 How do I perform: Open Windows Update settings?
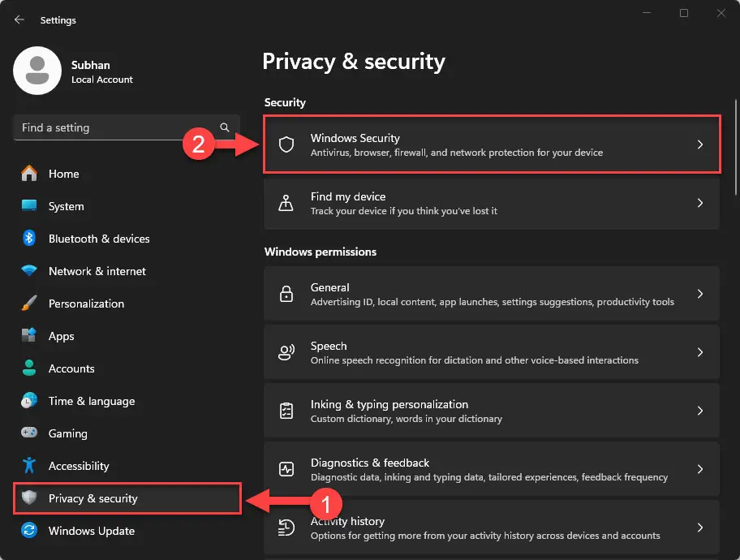[x=92, y=531]
